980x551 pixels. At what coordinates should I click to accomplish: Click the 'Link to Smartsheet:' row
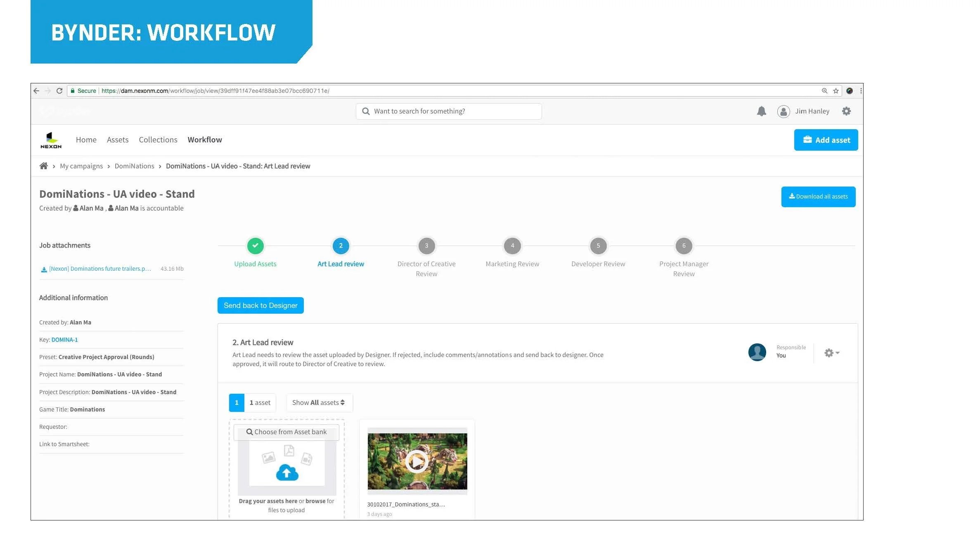pos(111,445)
